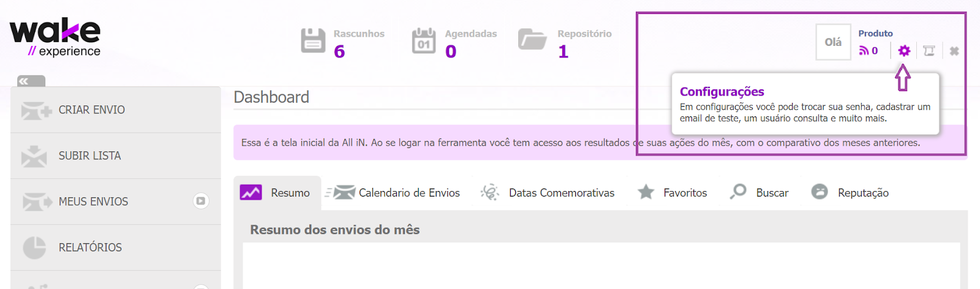Open the Datas Comemorativas tab

[548, 193]
